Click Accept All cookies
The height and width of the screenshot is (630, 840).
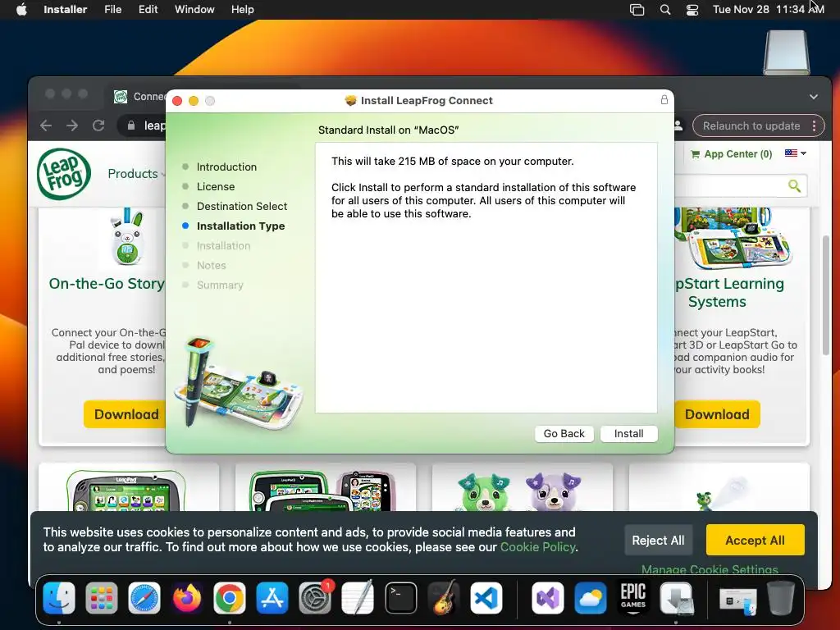point(755,540)
